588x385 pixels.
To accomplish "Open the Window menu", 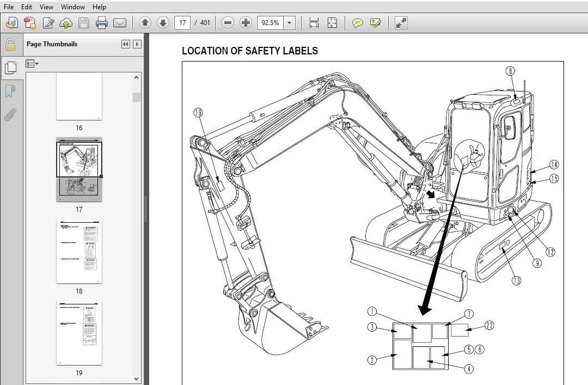I will [73, 7].
